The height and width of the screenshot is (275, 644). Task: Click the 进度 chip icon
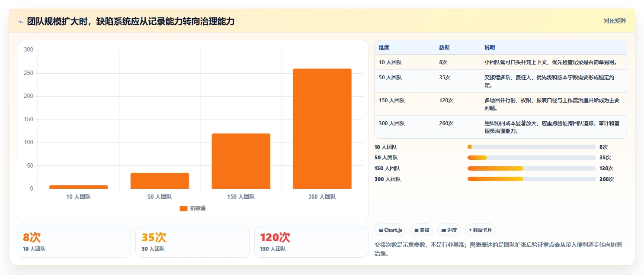[x=443, y=230]
